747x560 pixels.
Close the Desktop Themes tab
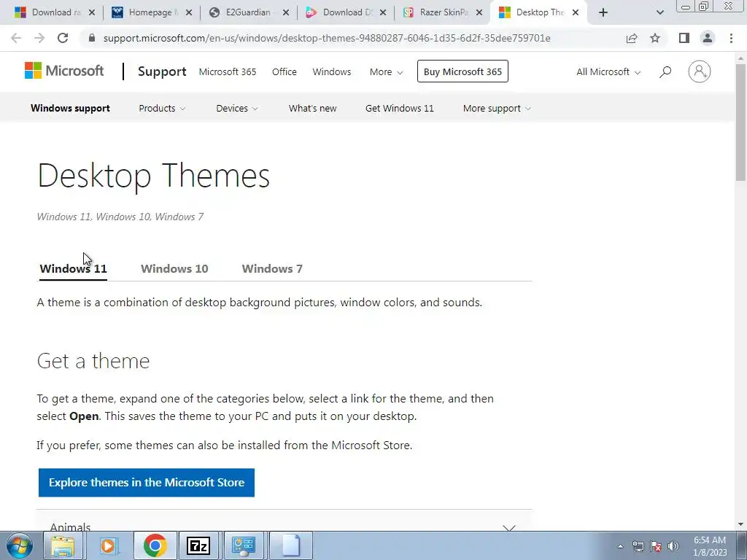pos(576,12)
